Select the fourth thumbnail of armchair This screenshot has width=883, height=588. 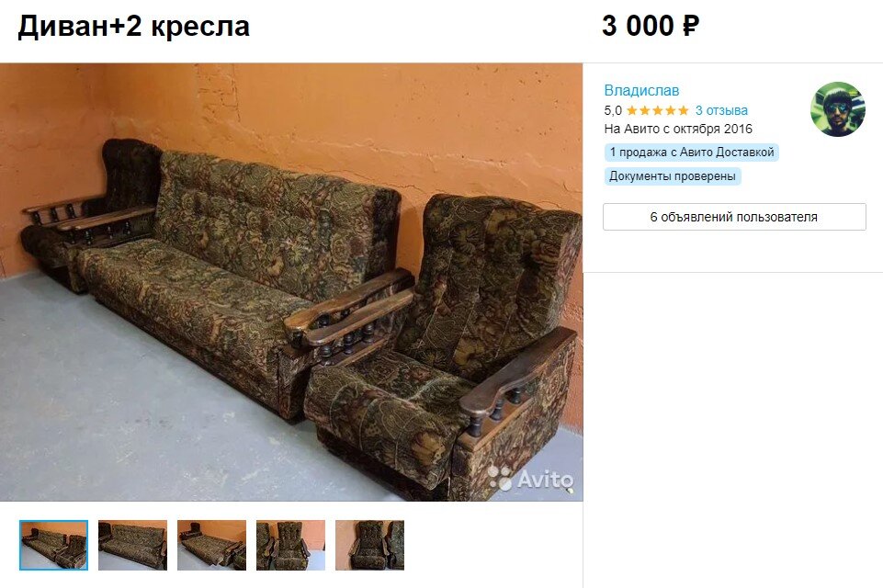290,545
